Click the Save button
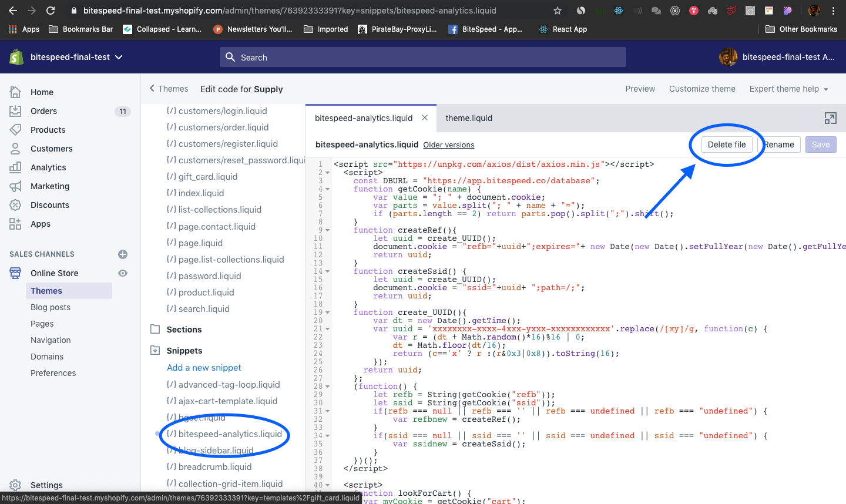The height and width of the screenshot is (504, 846). point(821,145)
